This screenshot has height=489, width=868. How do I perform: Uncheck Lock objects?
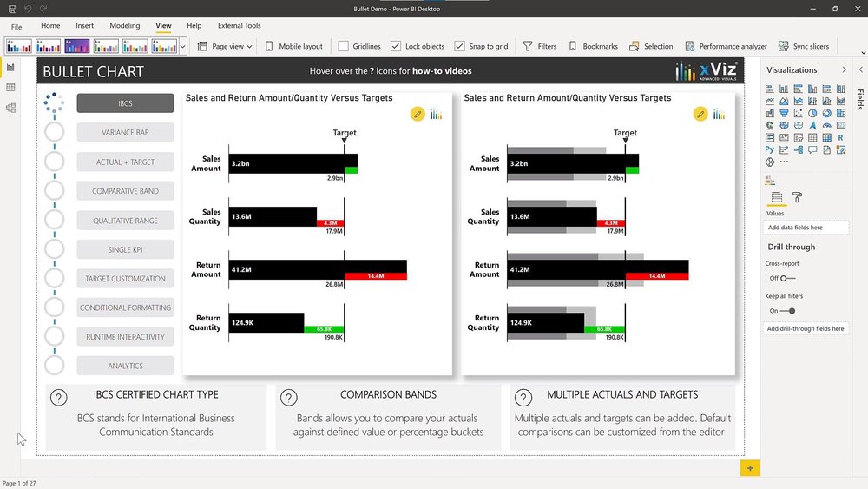(395, 46)
